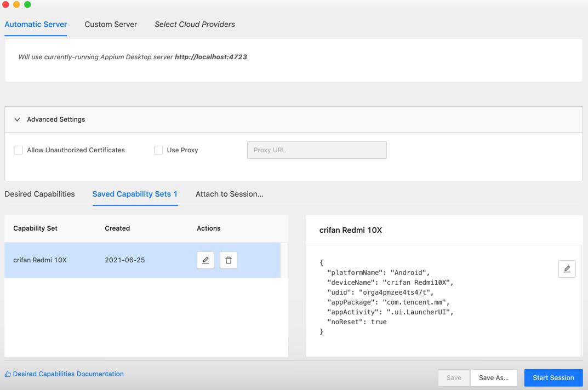The image size is (588, 390).
Task: Click the Created column header
Action: (x=117, y=228)
